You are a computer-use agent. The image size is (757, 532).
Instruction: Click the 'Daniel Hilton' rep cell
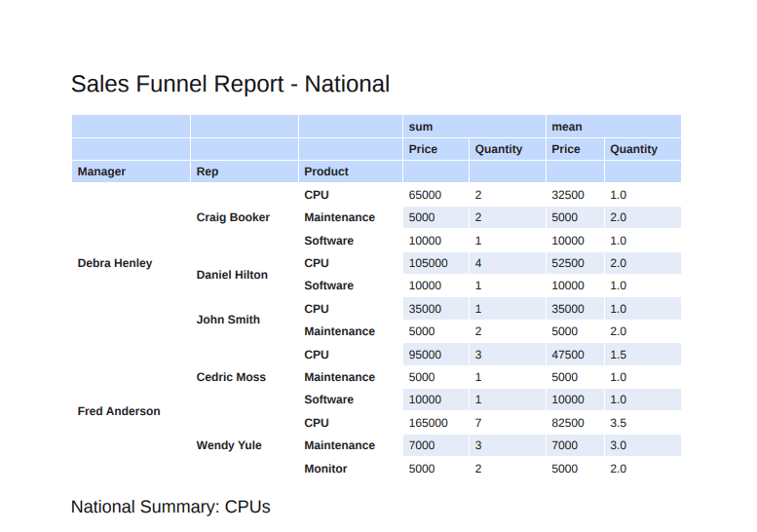[232, 275]
